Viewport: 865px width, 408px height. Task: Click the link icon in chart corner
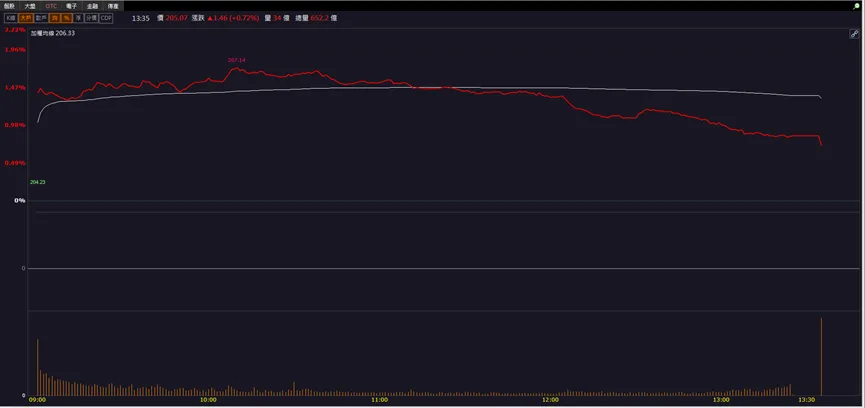854,34
